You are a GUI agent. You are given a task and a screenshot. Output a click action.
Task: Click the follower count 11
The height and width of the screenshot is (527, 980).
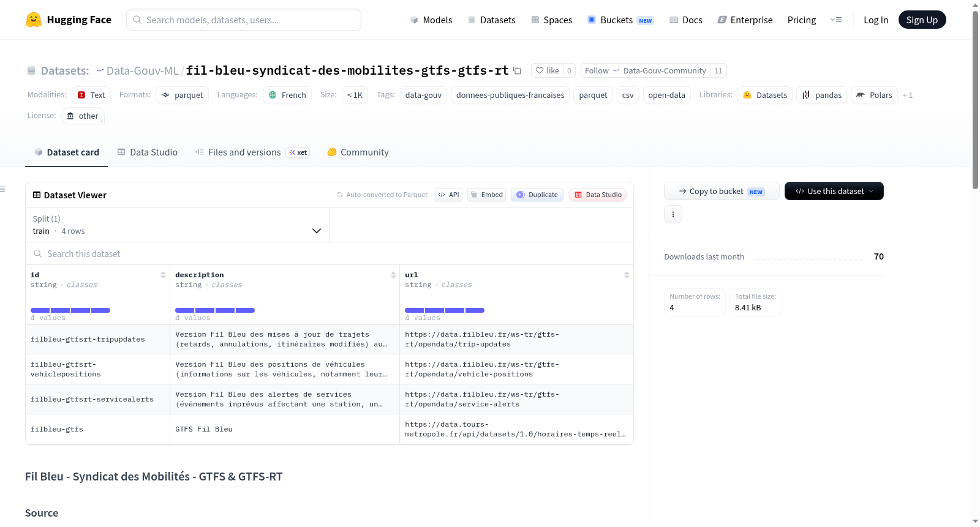[718, 70]
